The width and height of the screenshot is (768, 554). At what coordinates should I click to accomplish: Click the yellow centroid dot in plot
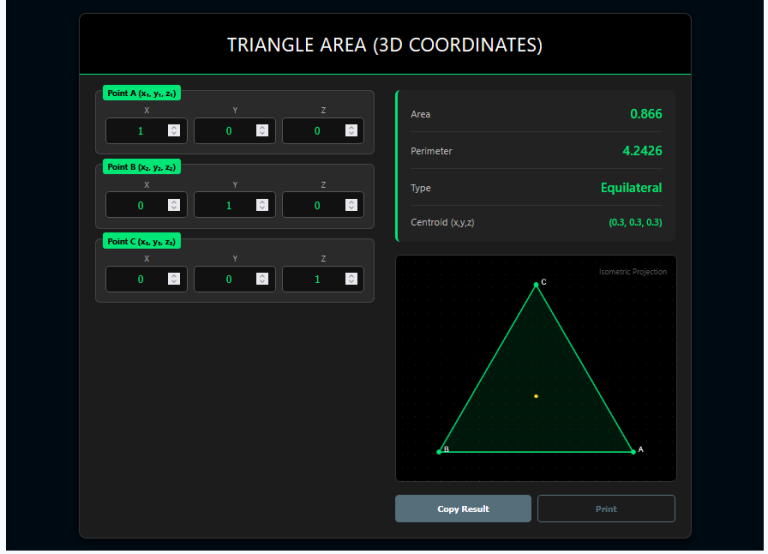pyautogui.click(x=536, y=396)
